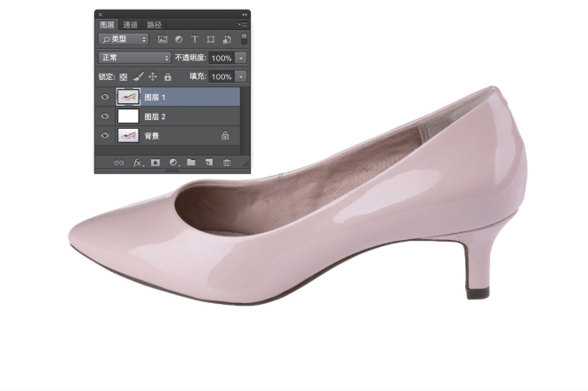
Task: Select the 图层 2 layer name
Action: coord(155,116)
